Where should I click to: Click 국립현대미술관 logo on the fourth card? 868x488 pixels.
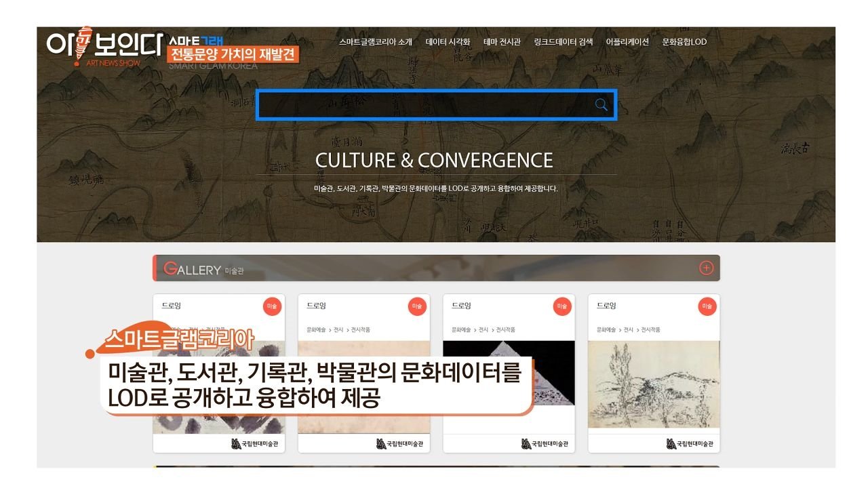click(x=690, y=444)
